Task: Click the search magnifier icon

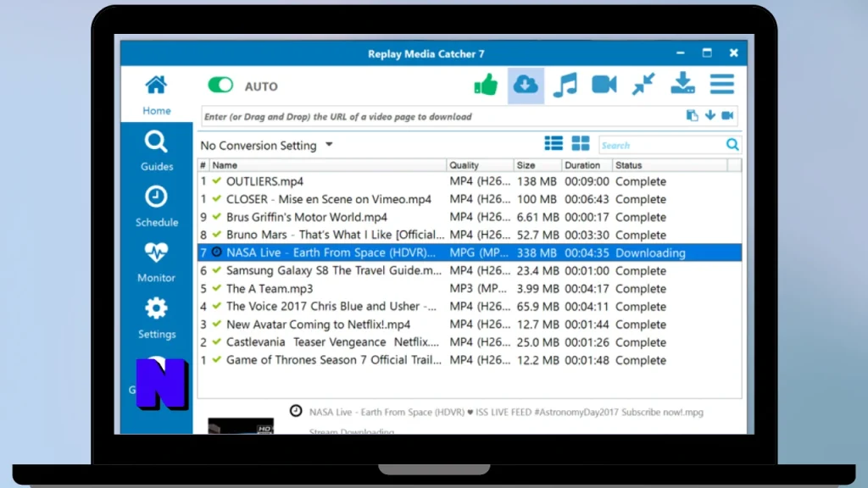Action: (x=732, y=145)
